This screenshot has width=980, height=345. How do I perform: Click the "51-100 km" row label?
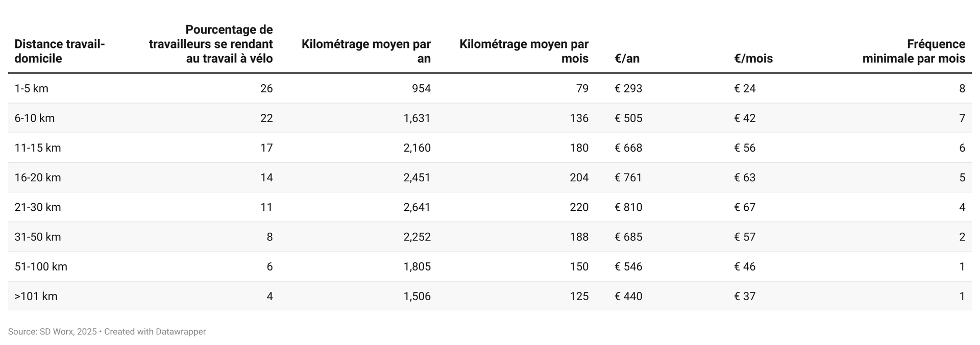[x=41, y=266]
